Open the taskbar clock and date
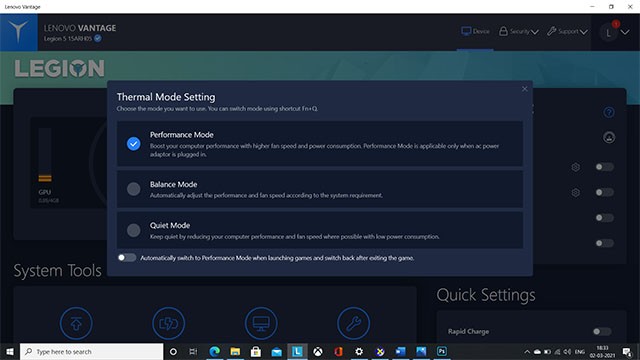This screenshot has width=640, height=360. (602, 351)
